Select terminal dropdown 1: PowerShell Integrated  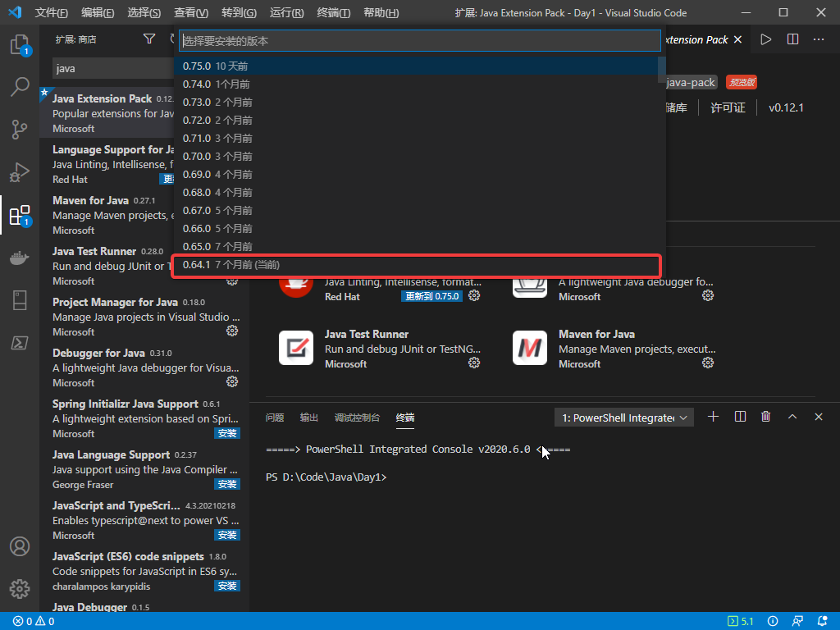click(x=624, y=418)
